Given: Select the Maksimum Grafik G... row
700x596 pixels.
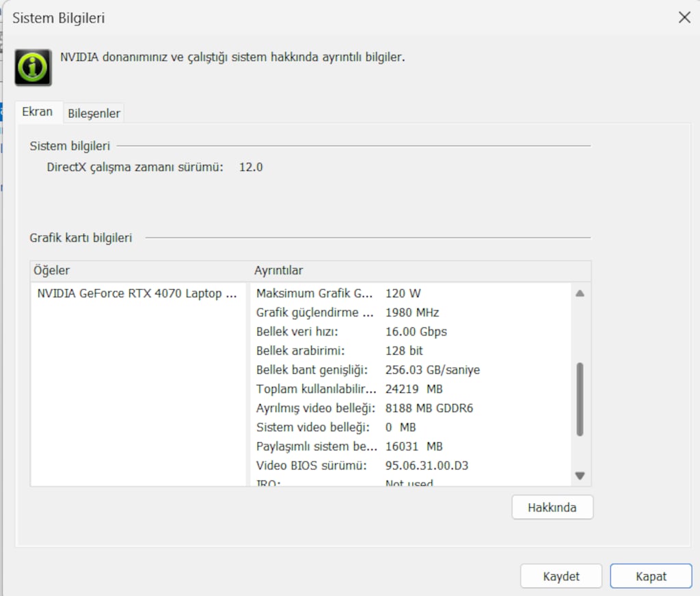Looking at the screenshot, I should pyautogui.click(x=314, y=293).
